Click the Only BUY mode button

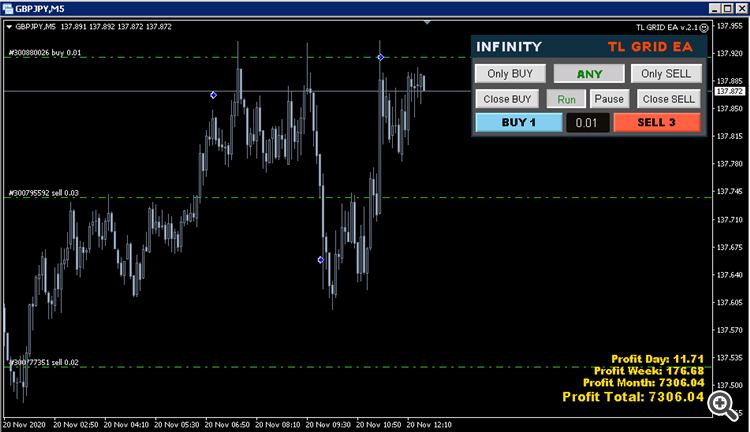[510, 74]
